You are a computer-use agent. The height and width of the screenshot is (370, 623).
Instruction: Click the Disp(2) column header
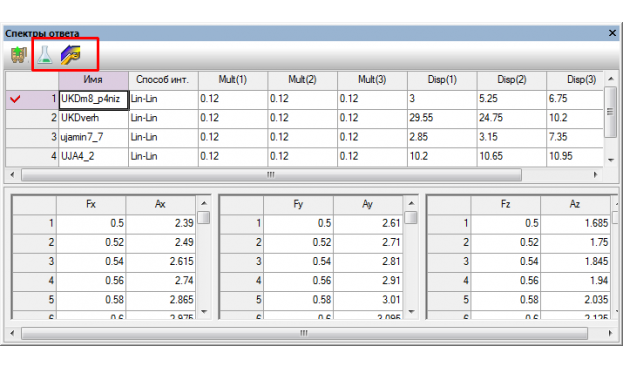(x=512, y=80)
